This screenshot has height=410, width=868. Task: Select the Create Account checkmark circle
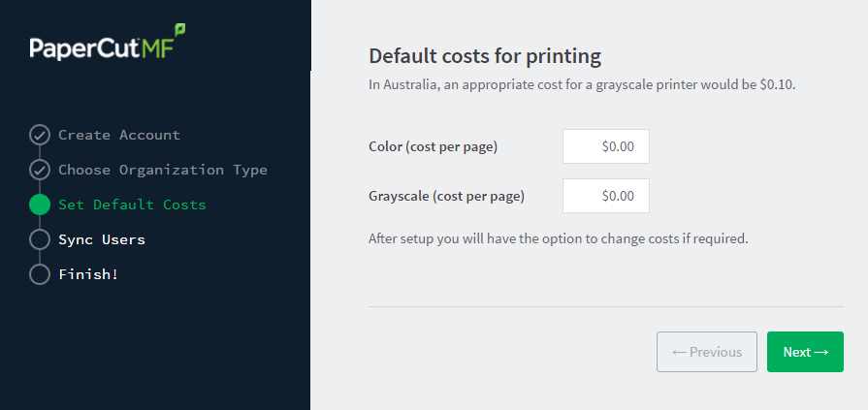click(40, 135)
